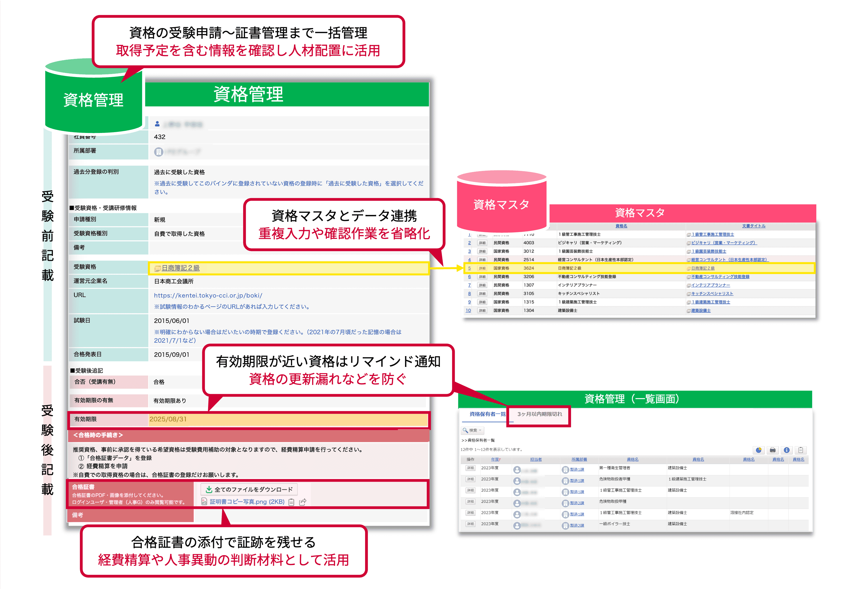Click 詳細 button for ビジキャリ master row
868x589 pixels.
(x=482, y=243)
